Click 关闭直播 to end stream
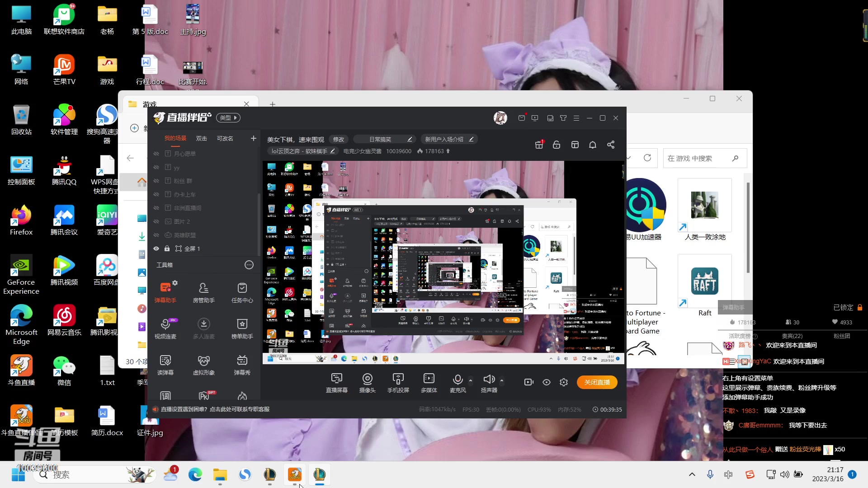Image resolution: width=868 pixels, height=488 pixels. [x=597, y=382]
